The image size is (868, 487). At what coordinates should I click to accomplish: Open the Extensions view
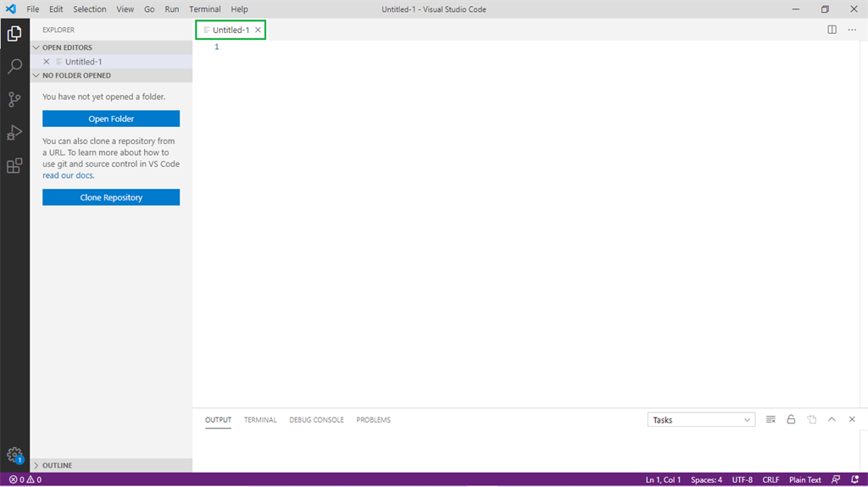point(14,166)
